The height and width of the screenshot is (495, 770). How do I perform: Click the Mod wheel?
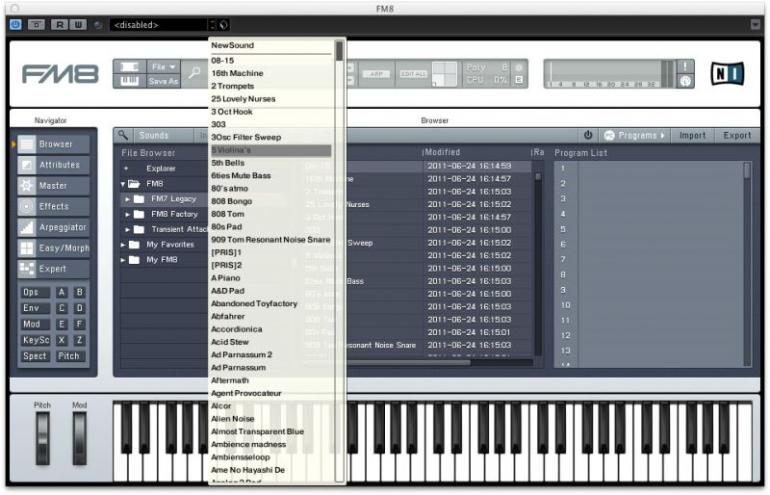80,438
